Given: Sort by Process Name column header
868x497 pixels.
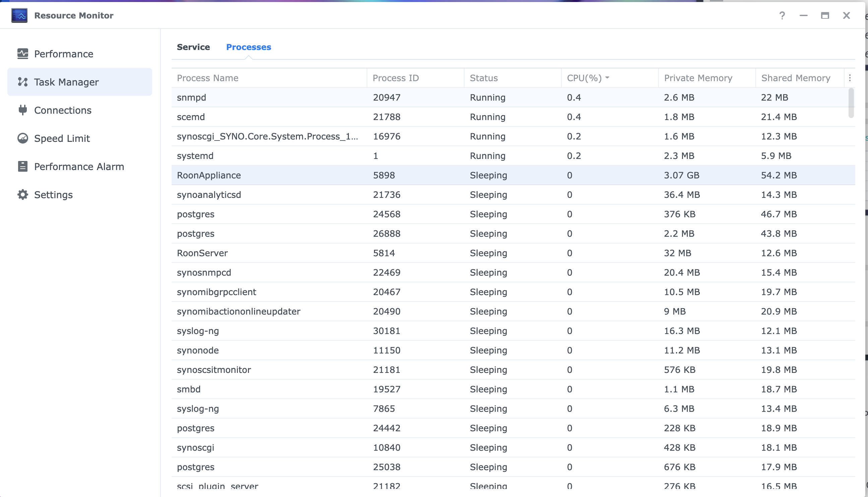Looking at the screenshot, I should 207,78.
